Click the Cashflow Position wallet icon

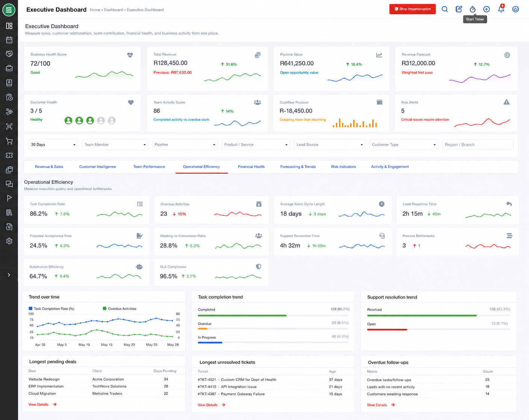pyautogui.click(x=380, y=102)
